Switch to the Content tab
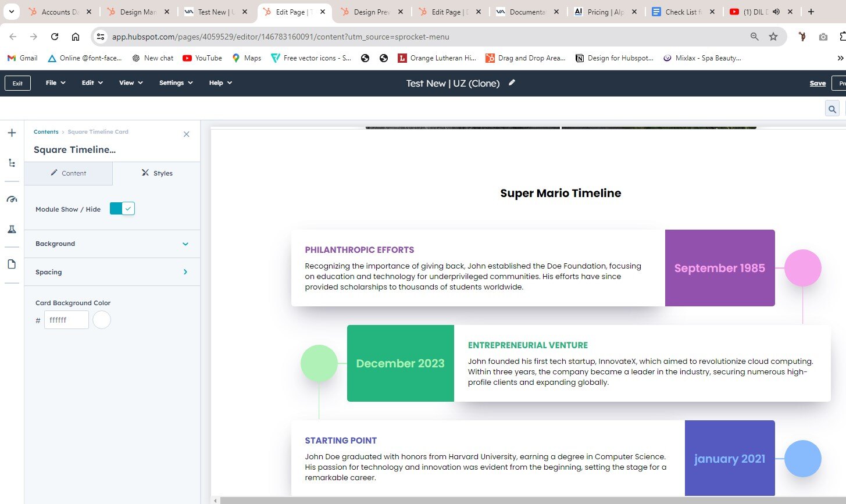This screenshot has height=504, width=846. click(68, 173)
